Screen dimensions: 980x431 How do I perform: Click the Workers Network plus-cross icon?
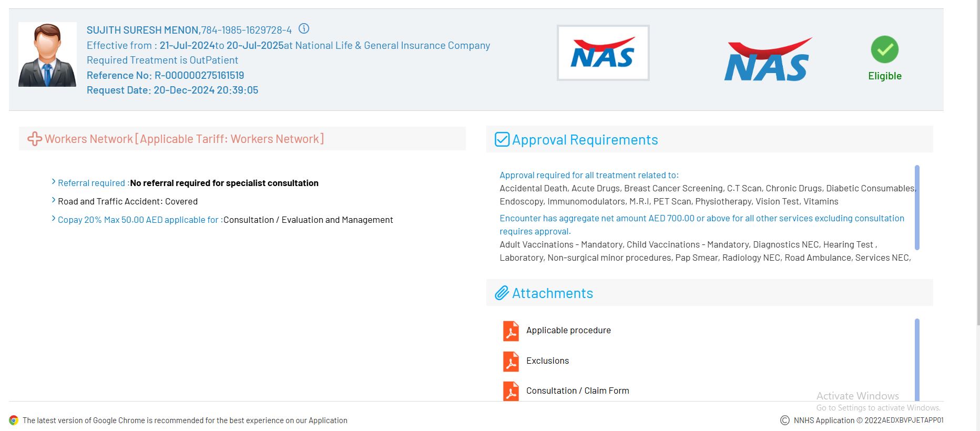coord(35,139)
